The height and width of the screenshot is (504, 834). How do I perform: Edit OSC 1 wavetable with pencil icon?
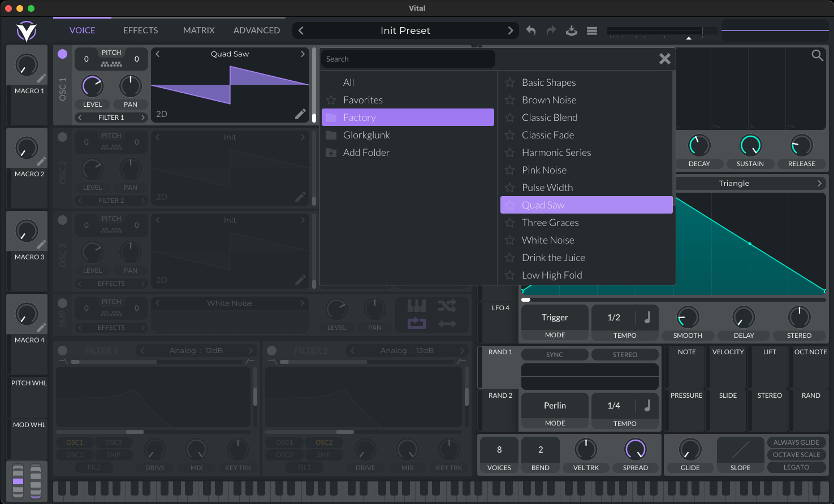tap(300, 114)
